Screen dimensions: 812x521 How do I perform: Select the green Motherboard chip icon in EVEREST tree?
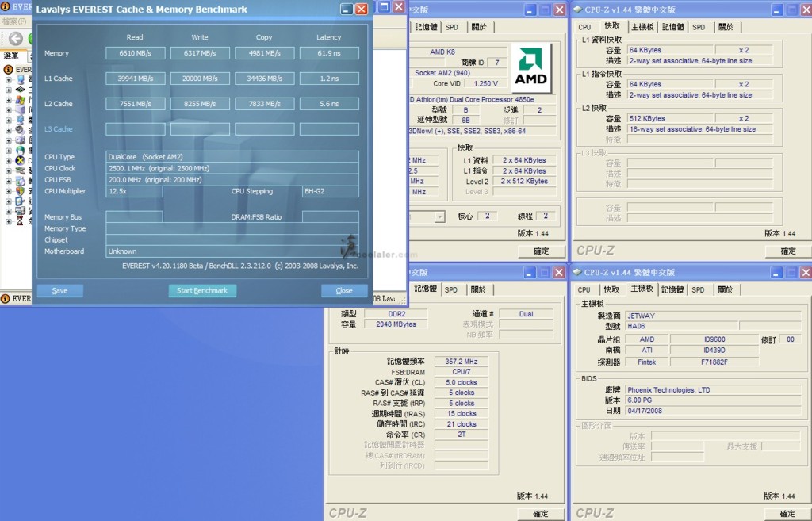[21, 90]
